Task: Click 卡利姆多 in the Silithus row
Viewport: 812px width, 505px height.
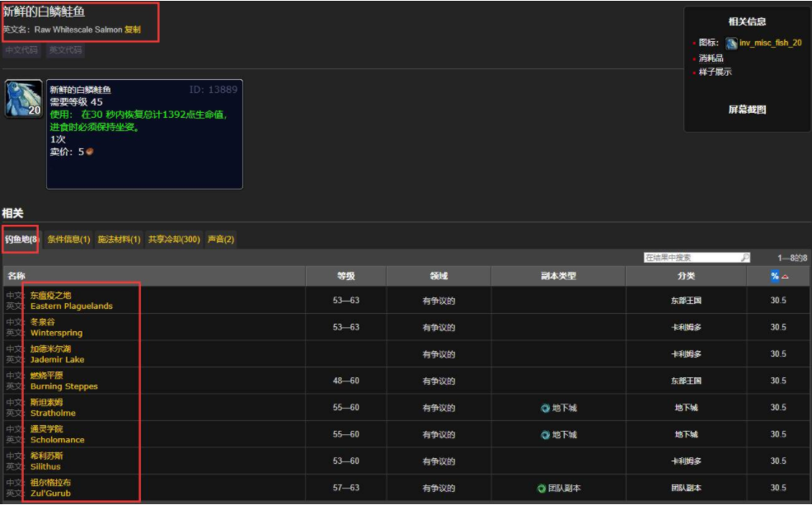Action: 686,461
